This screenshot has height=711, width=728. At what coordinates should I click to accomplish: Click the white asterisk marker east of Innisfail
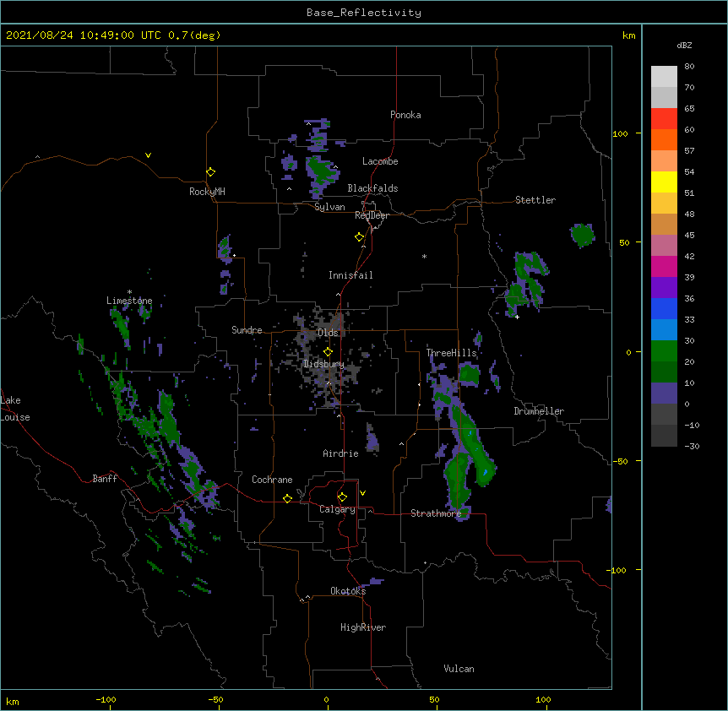click(x=424, y=257)
